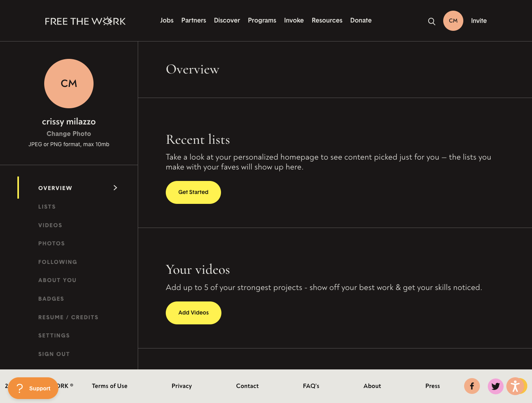Expand the Overview section chevron
532x403 pixels.
pyautogui.click(x=115, y=188)
